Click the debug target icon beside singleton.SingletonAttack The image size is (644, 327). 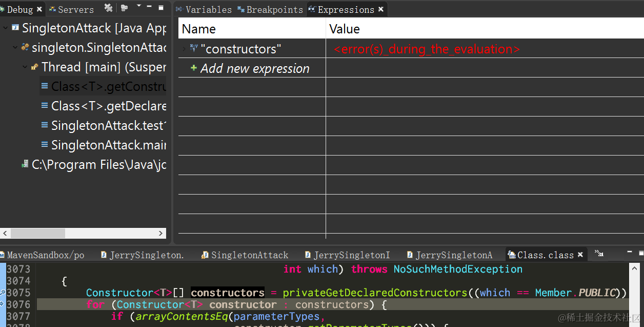click(25, 47)
